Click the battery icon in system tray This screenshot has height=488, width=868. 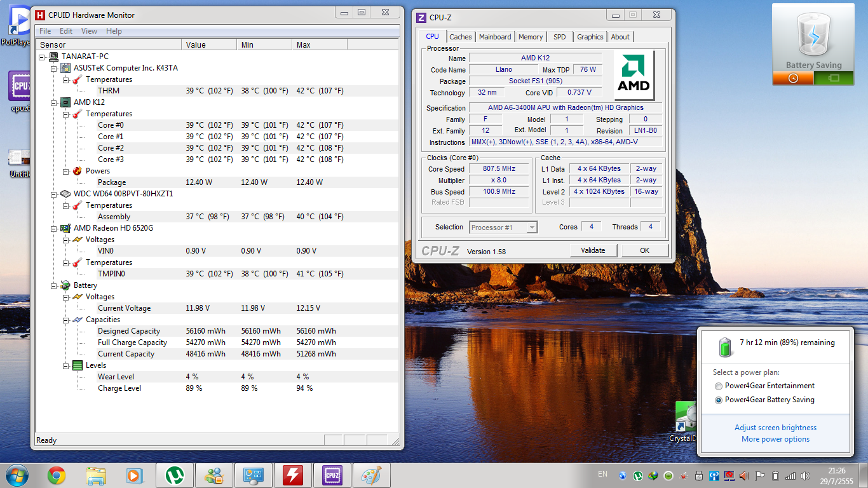coord(775,476)
